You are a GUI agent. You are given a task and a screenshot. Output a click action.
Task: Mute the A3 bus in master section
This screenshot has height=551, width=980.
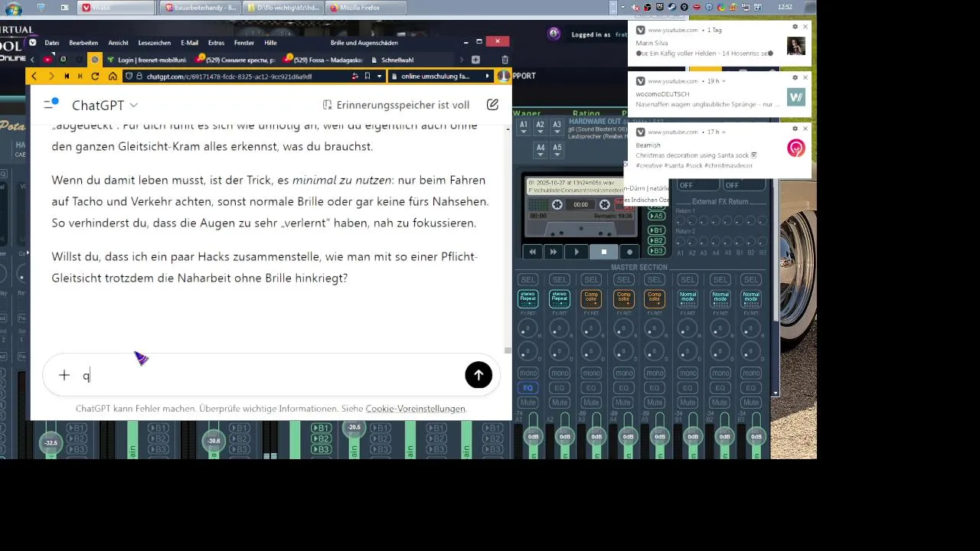tap(591, 403)
